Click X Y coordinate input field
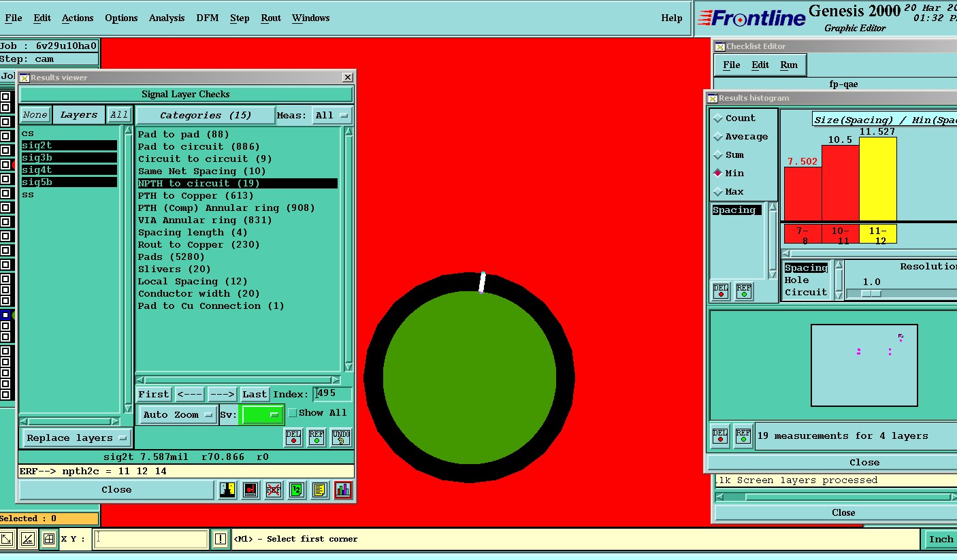The image size is (957, 560). click(151, 539)
